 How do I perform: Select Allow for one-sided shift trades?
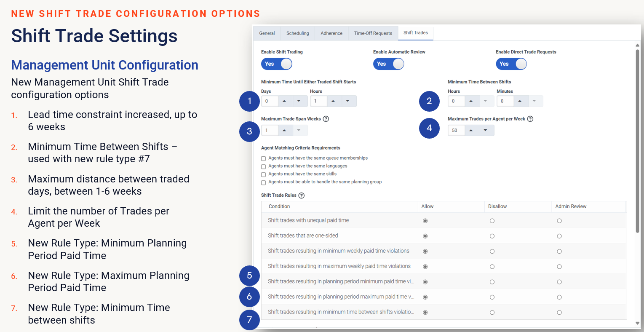pyautogui.click(x=425, y=236)
